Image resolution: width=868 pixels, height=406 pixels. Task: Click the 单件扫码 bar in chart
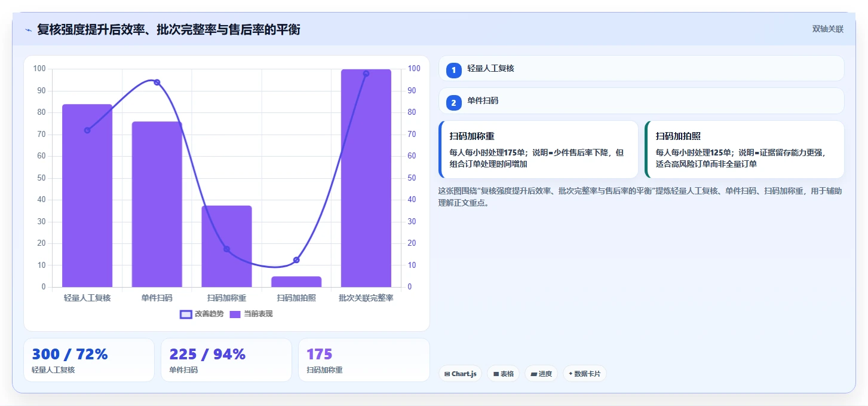click(x=157, y=204)
